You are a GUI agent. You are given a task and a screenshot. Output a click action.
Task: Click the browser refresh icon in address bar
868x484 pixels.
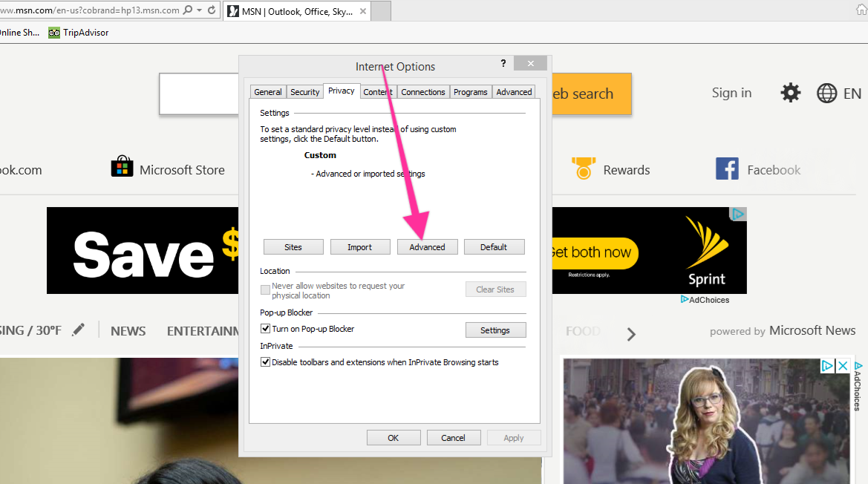[212, 10]
